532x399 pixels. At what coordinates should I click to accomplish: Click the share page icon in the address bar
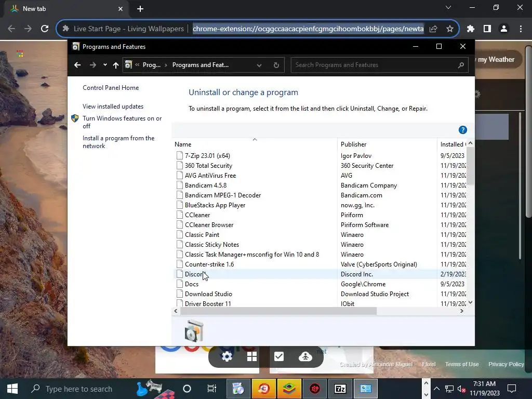point(433,29)
